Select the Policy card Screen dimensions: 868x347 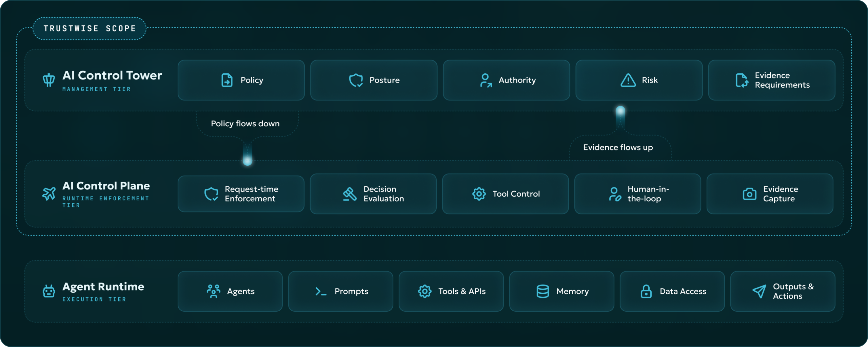point(241,80)
